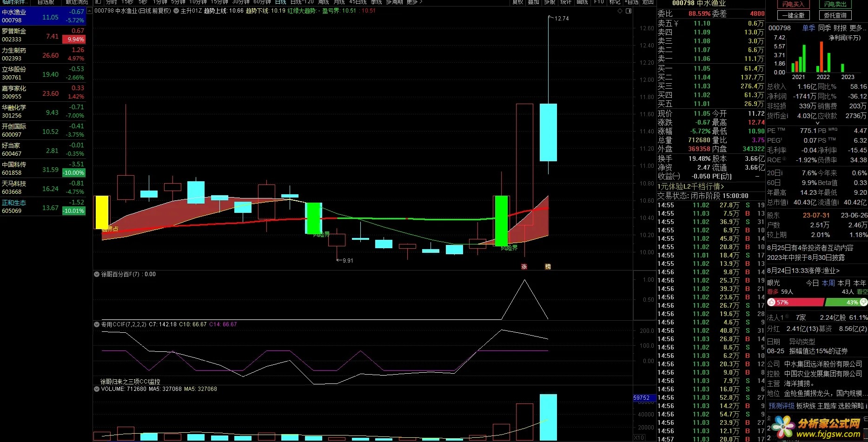Click the 卖五 ¥ order book icon
The height and width of the screenshot is (442, 868).
click(676, 23)
